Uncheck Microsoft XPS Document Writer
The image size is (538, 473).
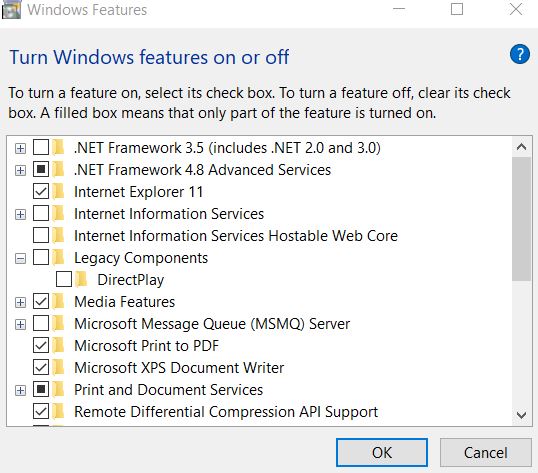coord(41,367)
